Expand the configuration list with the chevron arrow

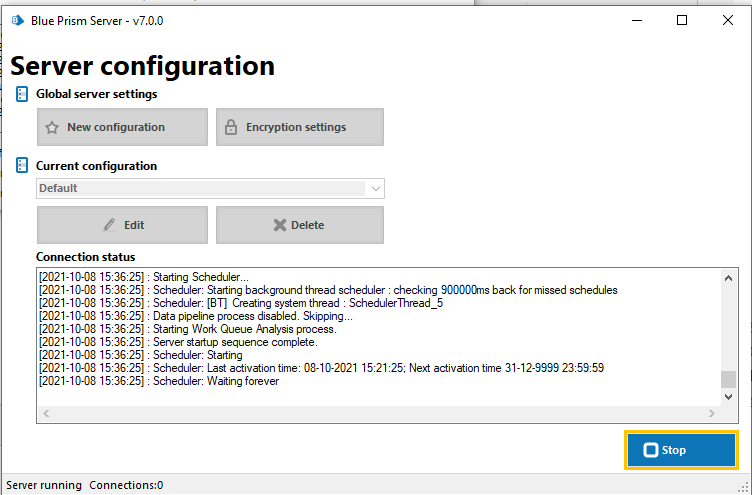coord(375,188)
